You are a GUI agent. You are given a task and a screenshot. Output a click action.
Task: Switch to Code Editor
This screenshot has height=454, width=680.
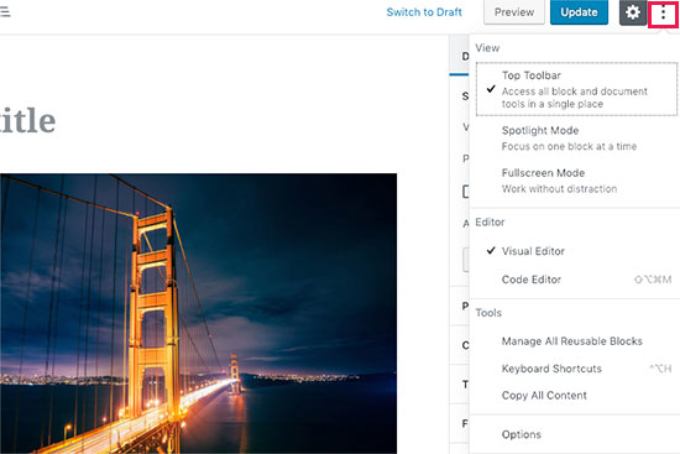[532, 279]
